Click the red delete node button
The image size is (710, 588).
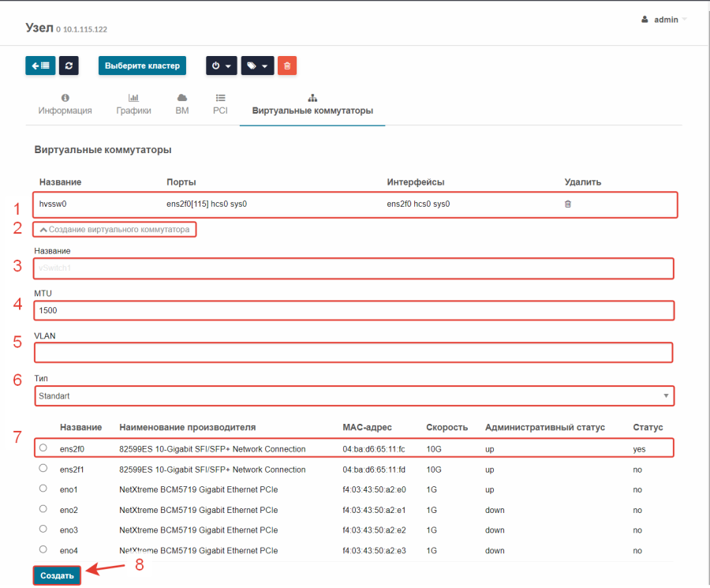pyautogui.click(x=287, y=66)
